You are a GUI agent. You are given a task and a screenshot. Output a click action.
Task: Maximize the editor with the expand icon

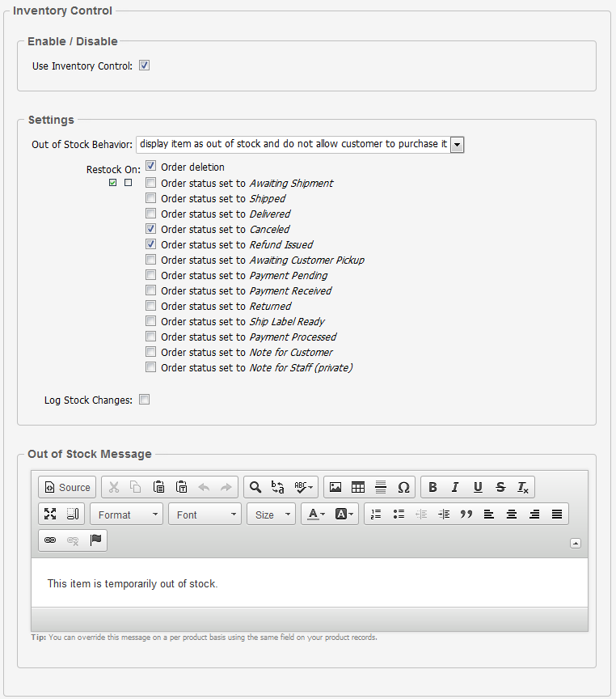click(x=50, y=514)
